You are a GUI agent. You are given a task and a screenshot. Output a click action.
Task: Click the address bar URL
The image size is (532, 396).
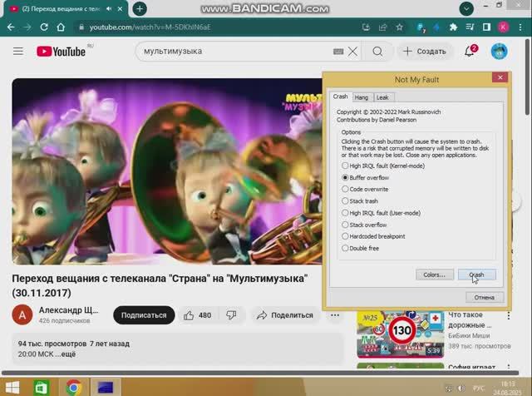pyautogui.click(x=150, y=27)
